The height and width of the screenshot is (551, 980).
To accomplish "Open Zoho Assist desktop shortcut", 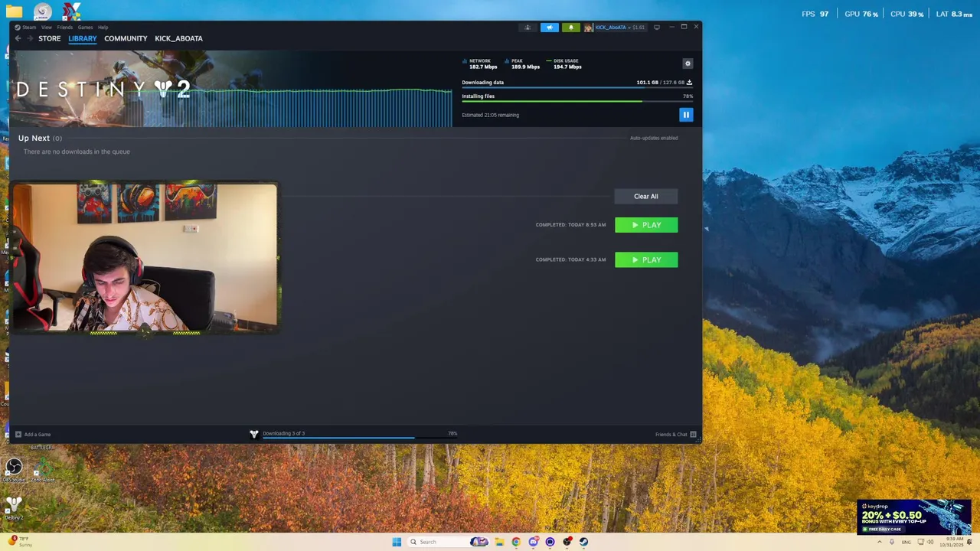I will tap(43, 469).
